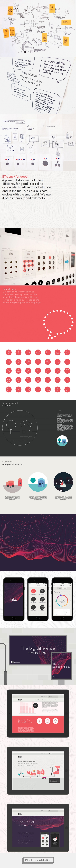Select the envelope icon in red icon grid
The image size is (76, 868).
coord(67,370)
